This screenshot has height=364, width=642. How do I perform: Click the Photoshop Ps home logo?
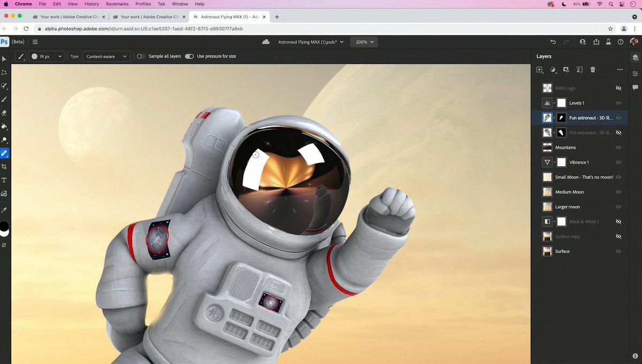coord(5,42)
